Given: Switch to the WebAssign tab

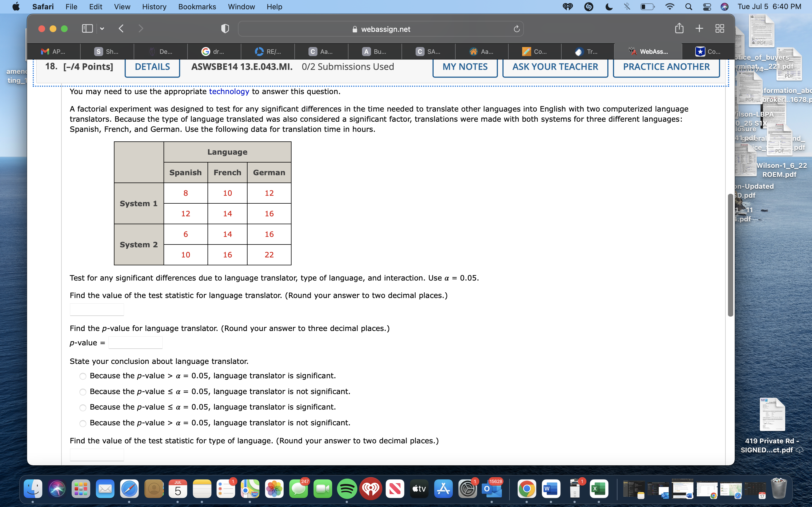Looking at the screenshot, I should coord(648,51).
